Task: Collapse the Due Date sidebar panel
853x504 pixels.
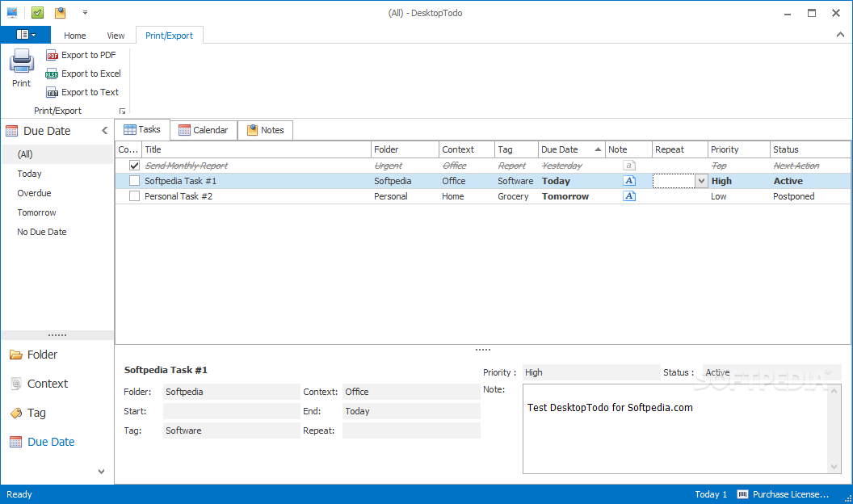Action: [104, 131]
